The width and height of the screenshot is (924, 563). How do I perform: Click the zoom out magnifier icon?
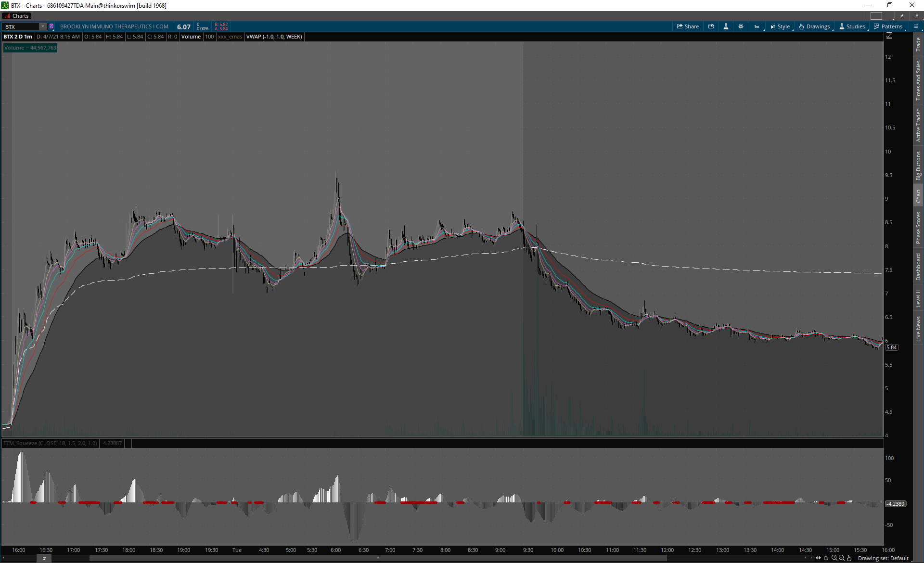tap(841, 558)
